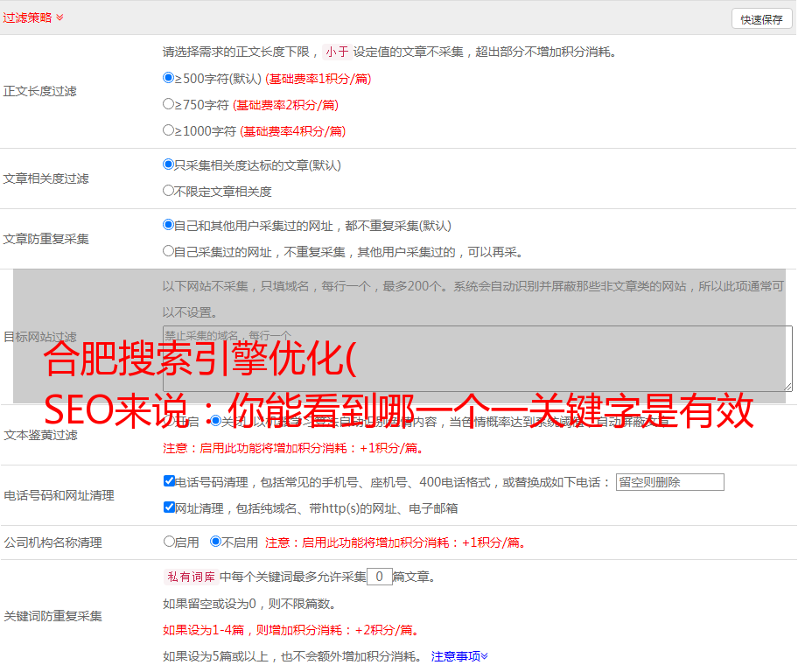Expand the 注意事项 link
The image size is (798, 672).
459,656
